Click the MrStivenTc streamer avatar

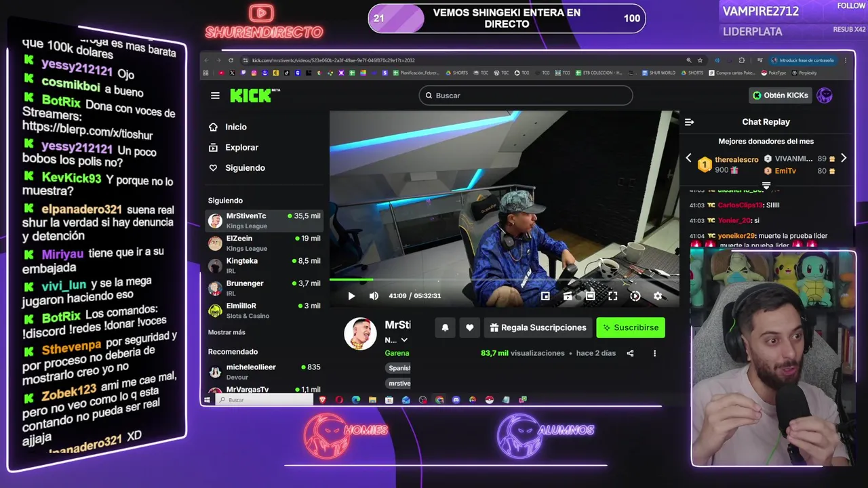point(360,333)
